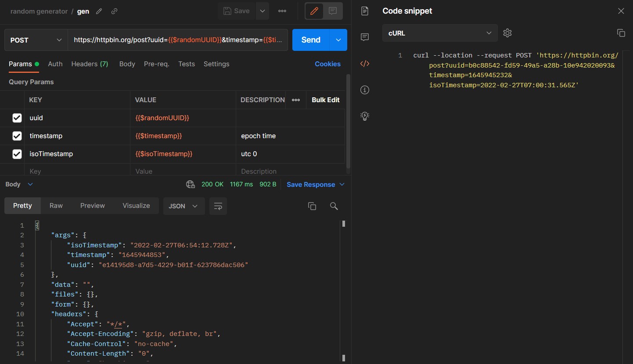Select the Params tab
The height and width of the screenshot is (364, 633).
(x=24, y=64)
